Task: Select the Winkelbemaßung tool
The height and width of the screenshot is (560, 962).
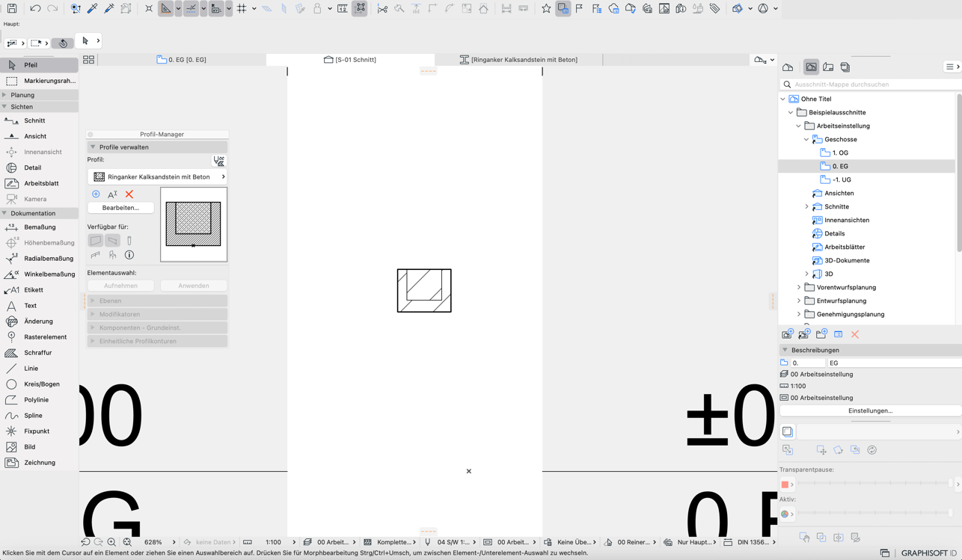Action: [39, 274]
